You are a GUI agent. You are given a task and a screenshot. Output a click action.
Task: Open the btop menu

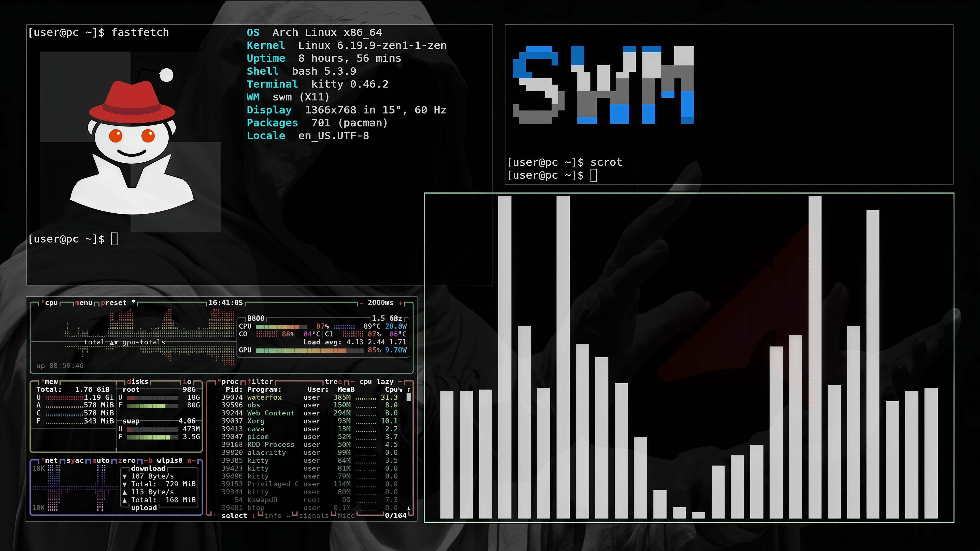pyautogui.click(x=84, y=303)
